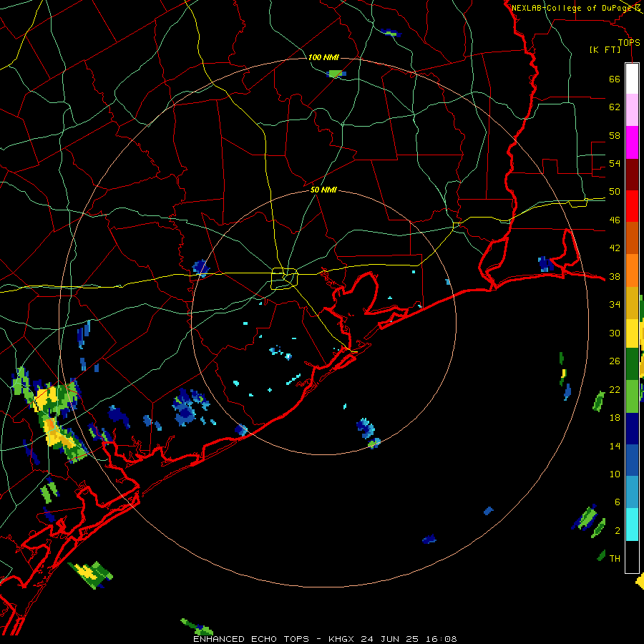The image size is (644, 644).
Task: Click the light green legend band
Action: click(x=632, y=396)
